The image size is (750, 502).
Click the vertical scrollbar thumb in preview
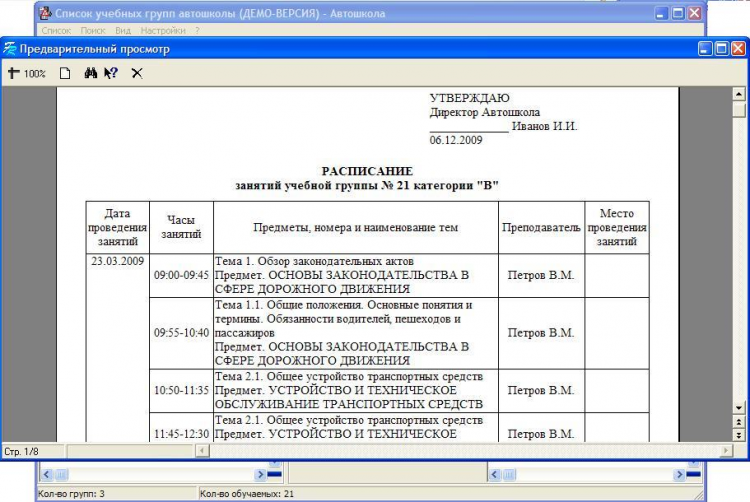coord(739,109)
